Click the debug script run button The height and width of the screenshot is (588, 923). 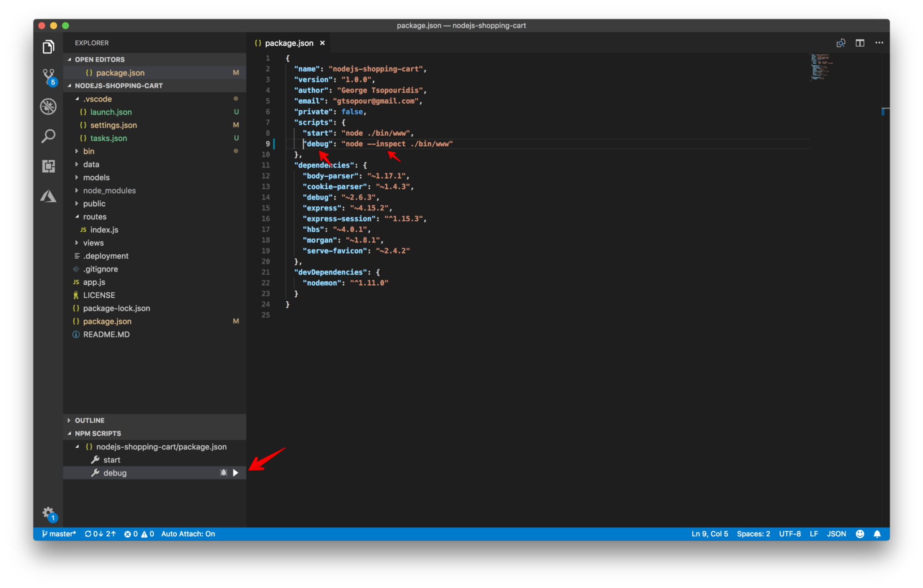[237, 472]
